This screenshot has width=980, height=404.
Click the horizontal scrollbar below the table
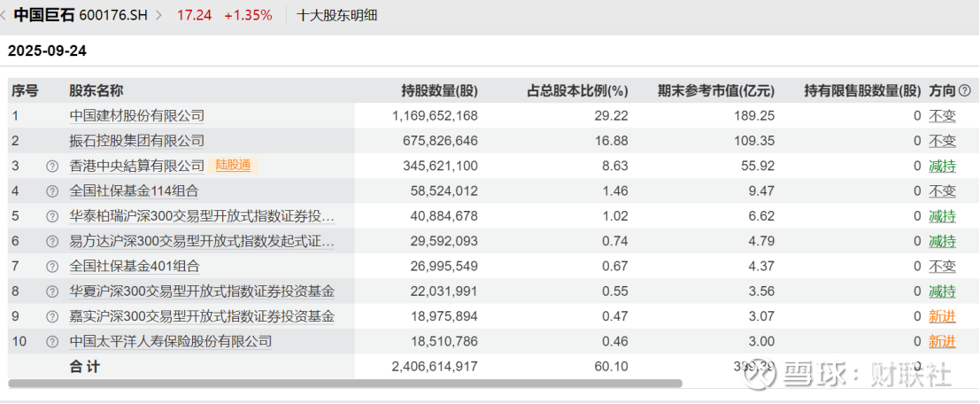(x=345, y=384)
